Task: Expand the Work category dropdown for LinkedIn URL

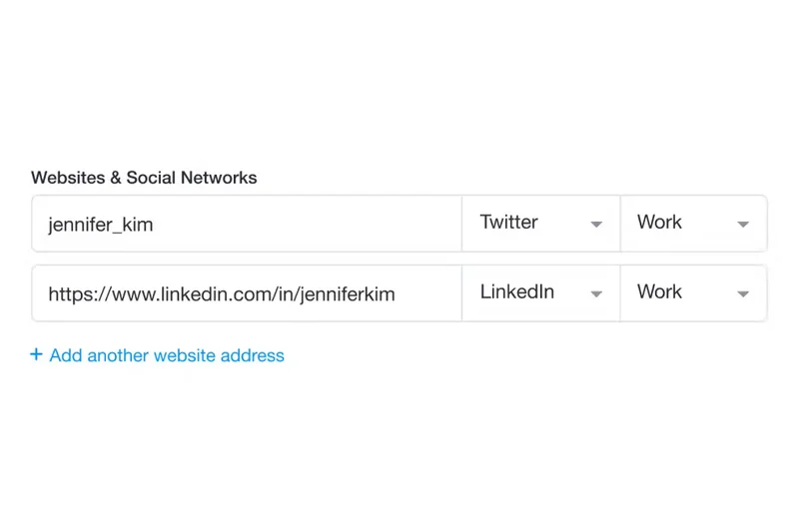Action: tap(693, 293)
